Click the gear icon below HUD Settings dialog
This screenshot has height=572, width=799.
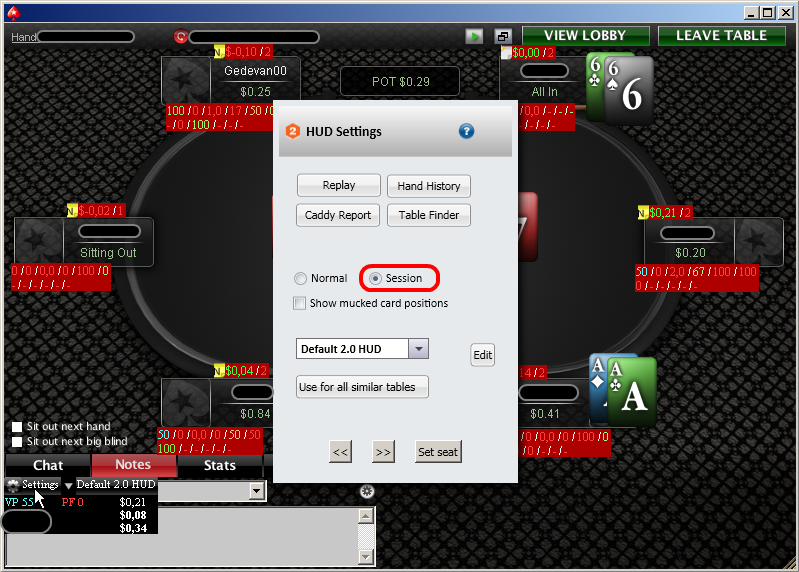367,492
